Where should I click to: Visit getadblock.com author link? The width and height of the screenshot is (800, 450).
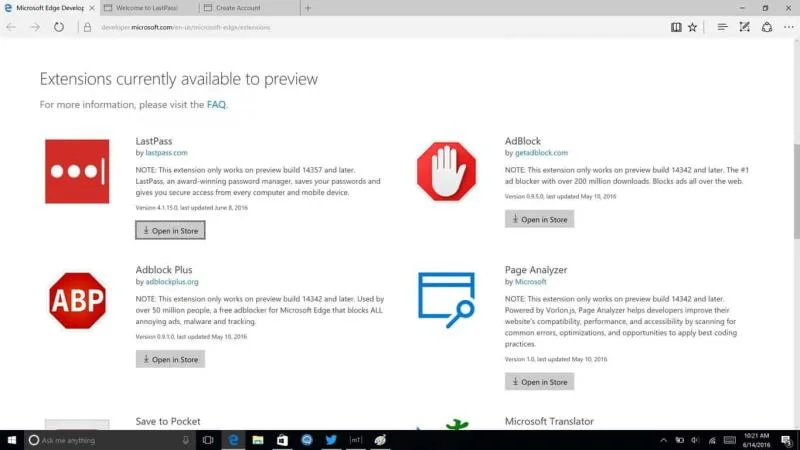pos(541,153)
